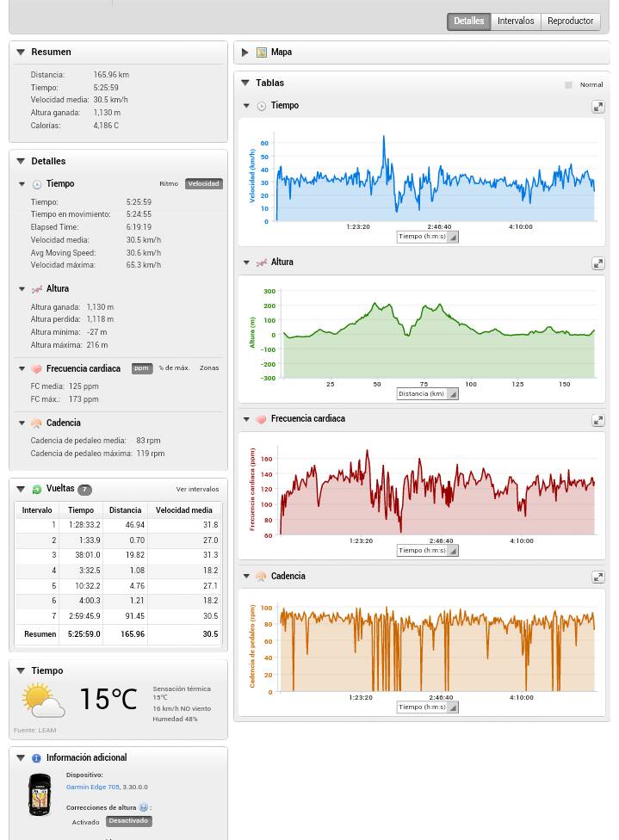Show heart rate as % de máx.

[174, 368]
